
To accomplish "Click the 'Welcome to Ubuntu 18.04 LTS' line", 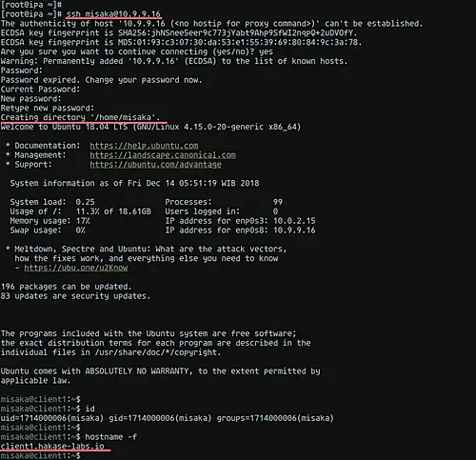I will [150, 127].
